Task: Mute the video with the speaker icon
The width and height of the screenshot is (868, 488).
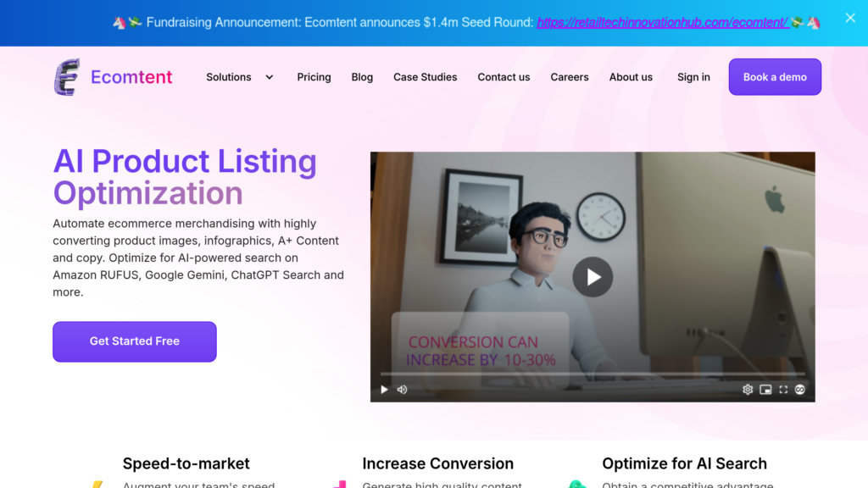Action: point(403,390)
